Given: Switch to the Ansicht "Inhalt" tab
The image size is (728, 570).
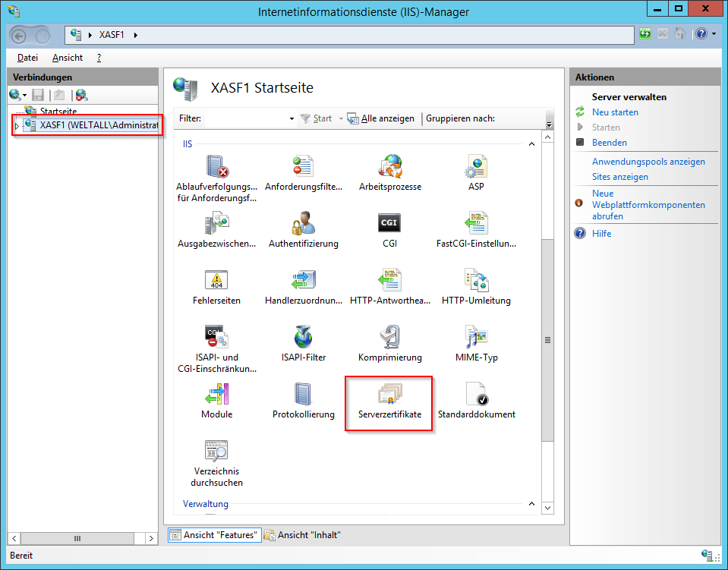Looking at the screenshot, I should pos(302,535).
